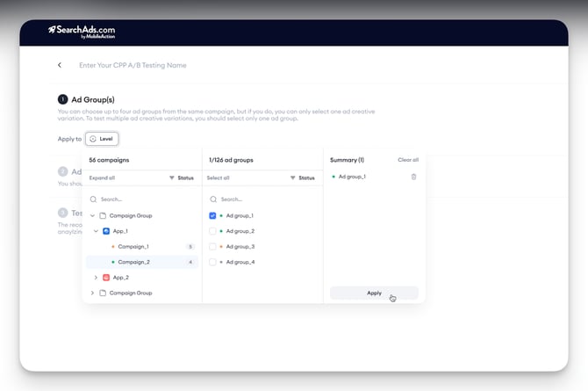
Task: Enable the Ad group_4 checkbox
Action: 212,262
